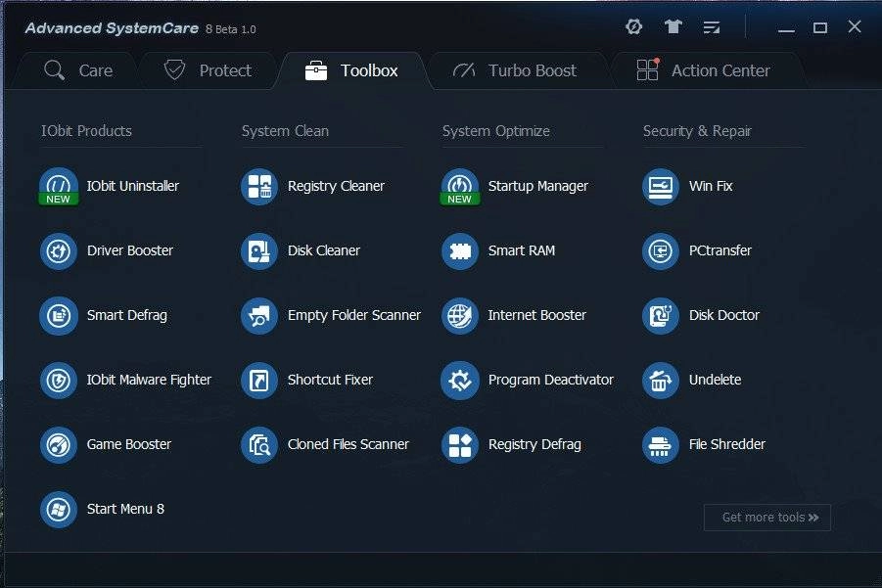Open the Start Menu 8 icon
The height and width of the screenshot is (588, 882).
click(59, 510)
